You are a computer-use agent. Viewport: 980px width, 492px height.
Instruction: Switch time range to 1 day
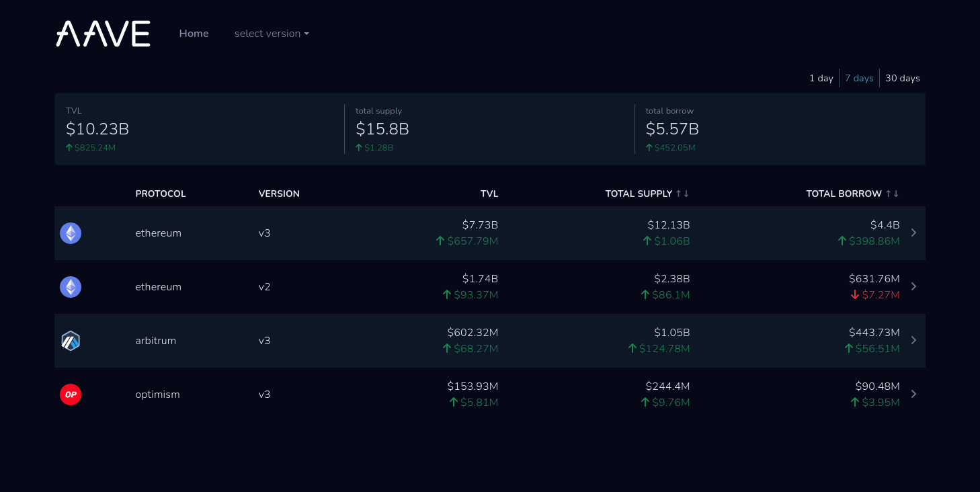pyautogui.click(x=821, y=78)
